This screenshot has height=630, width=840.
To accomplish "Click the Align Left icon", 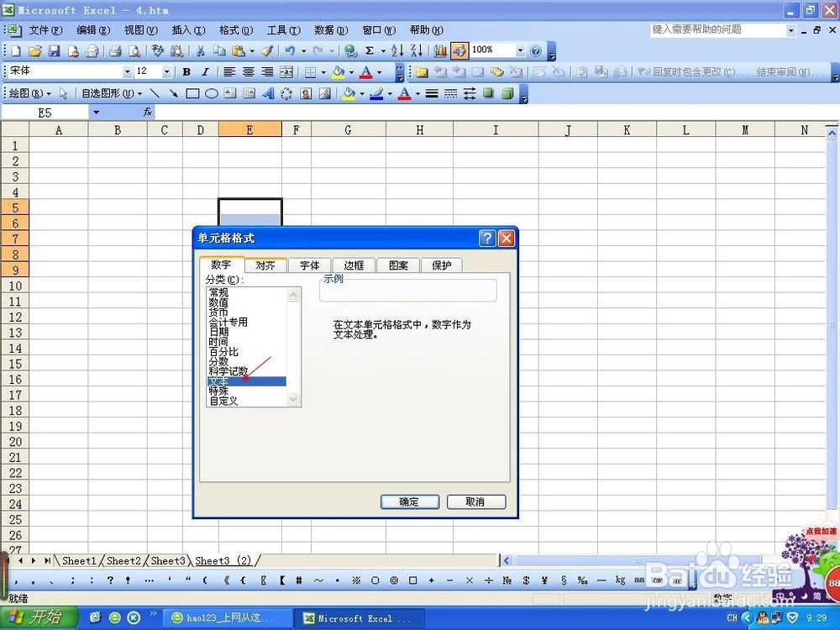I will coord(229,71).
